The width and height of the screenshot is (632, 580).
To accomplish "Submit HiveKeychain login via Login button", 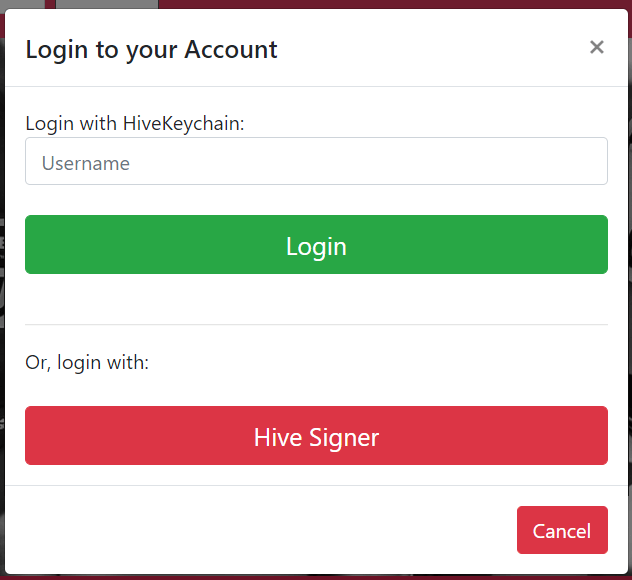I will click(316, 245).
